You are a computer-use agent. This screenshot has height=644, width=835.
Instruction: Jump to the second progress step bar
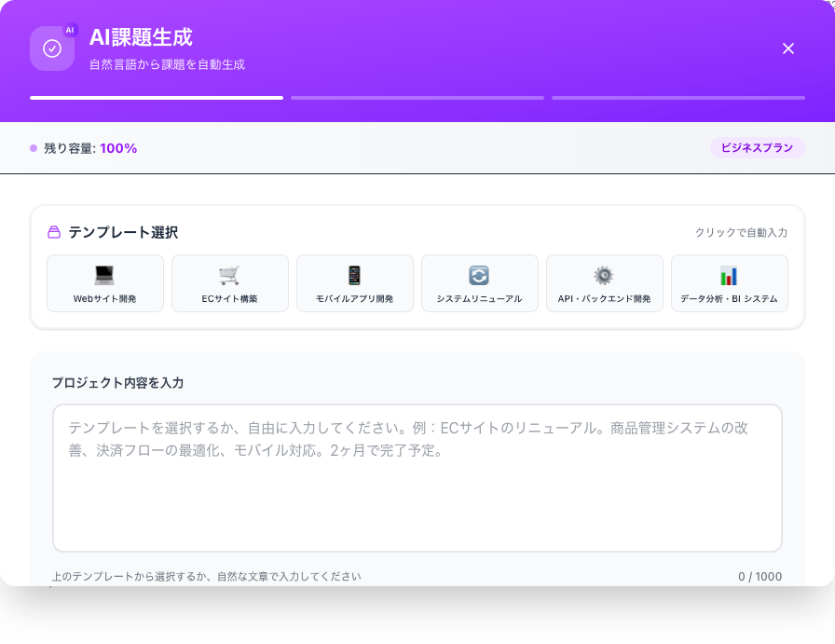click(x=417, y=97)
